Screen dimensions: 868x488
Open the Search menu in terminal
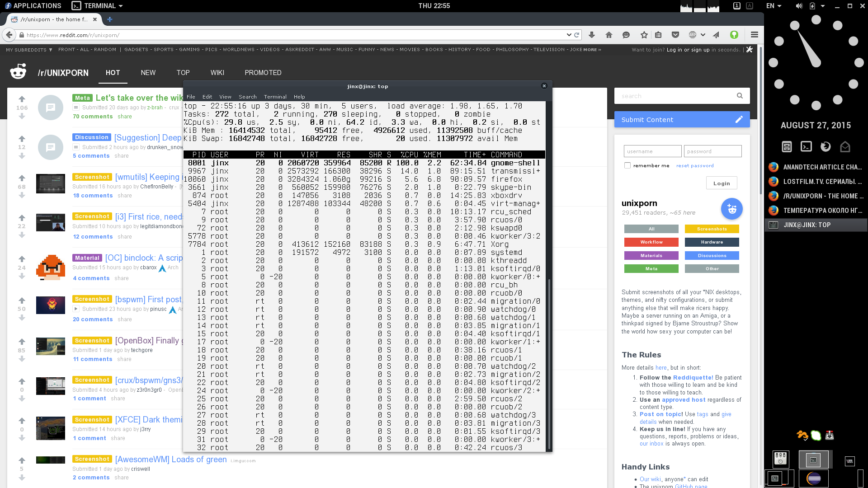coord(247,97)
